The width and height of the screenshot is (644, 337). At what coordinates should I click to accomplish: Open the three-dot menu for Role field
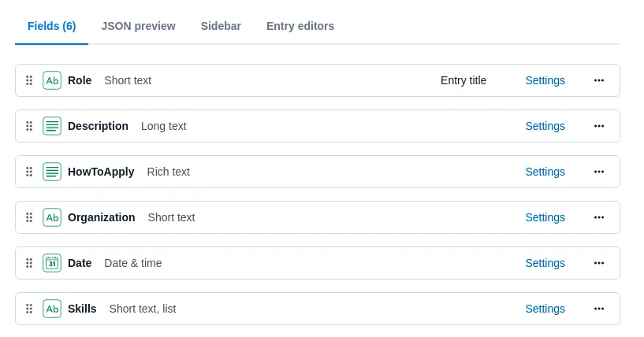tap(599, 80)
